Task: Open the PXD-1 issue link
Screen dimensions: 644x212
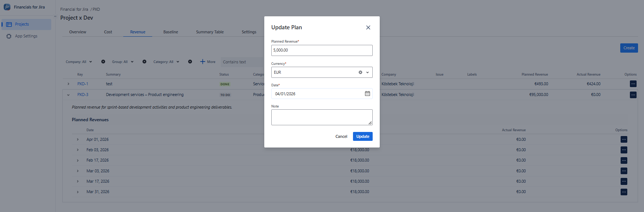Action: (83, 84)
